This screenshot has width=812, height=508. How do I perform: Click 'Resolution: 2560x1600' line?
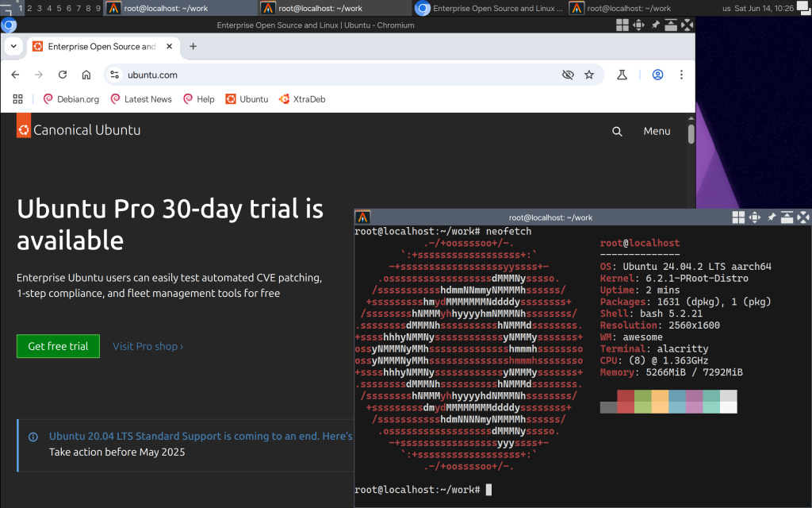coord(660,325)
